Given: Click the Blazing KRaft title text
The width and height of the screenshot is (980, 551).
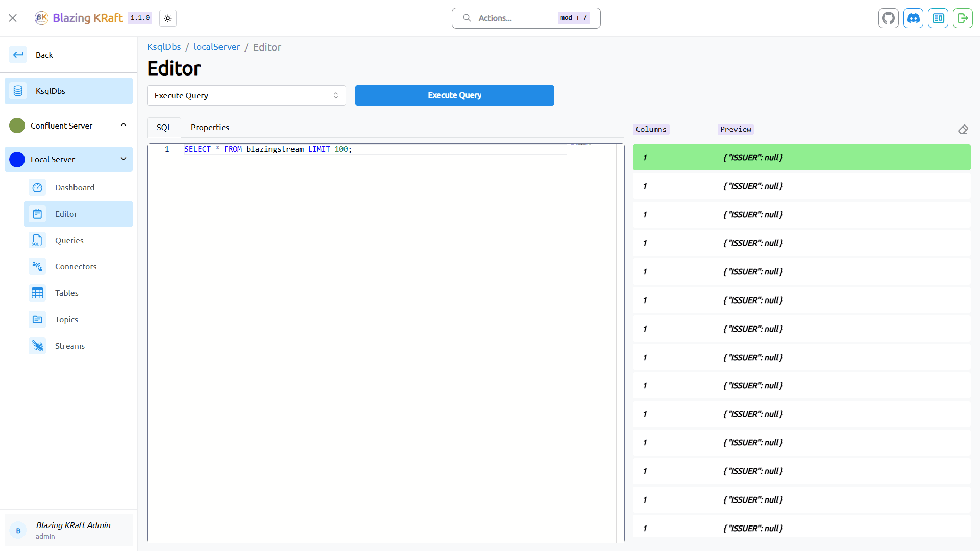Looking at the screenshot, I should point(88,18).
